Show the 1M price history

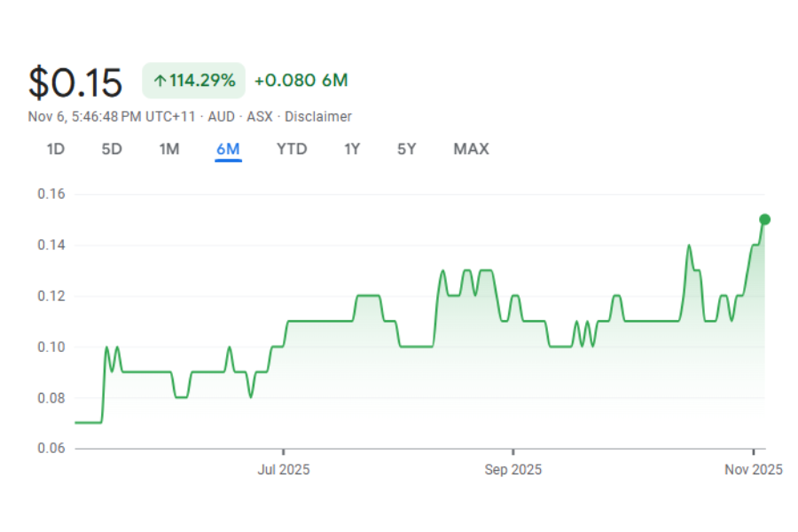[168, 149]
